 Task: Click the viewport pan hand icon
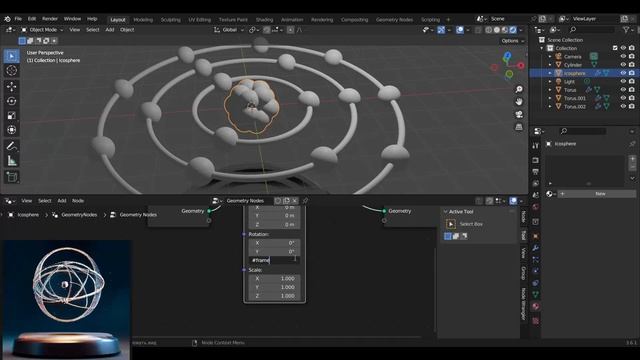519,102
